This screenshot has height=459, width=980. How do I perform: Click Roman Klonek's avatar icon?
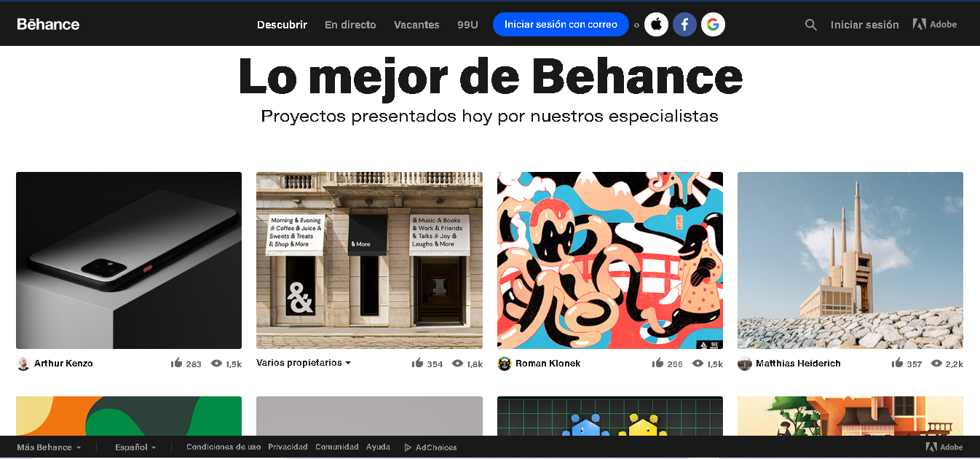coord(505,364)
